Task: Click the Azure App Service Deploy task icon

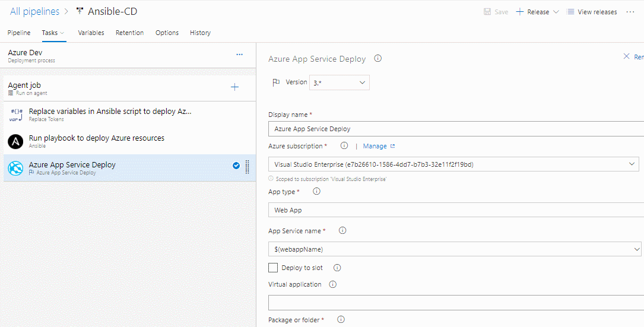Action: click(x=15, y=168)
